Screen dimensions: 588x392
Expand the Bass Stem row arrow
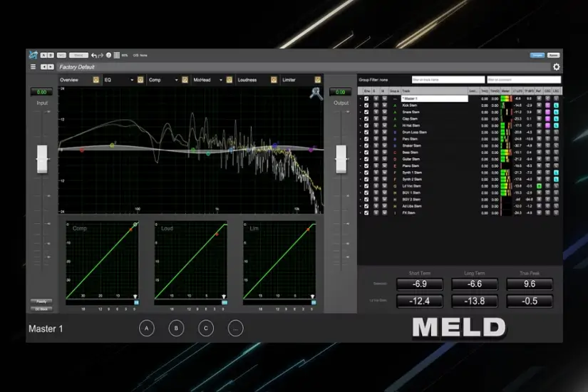click(361, 153)
